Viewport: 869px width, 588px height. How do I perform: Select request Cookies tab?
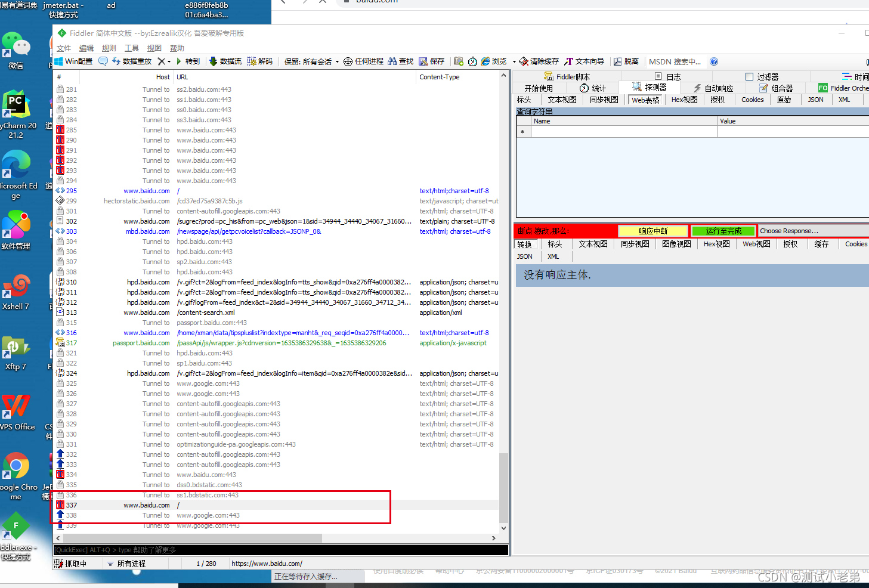tap(753, 100)
